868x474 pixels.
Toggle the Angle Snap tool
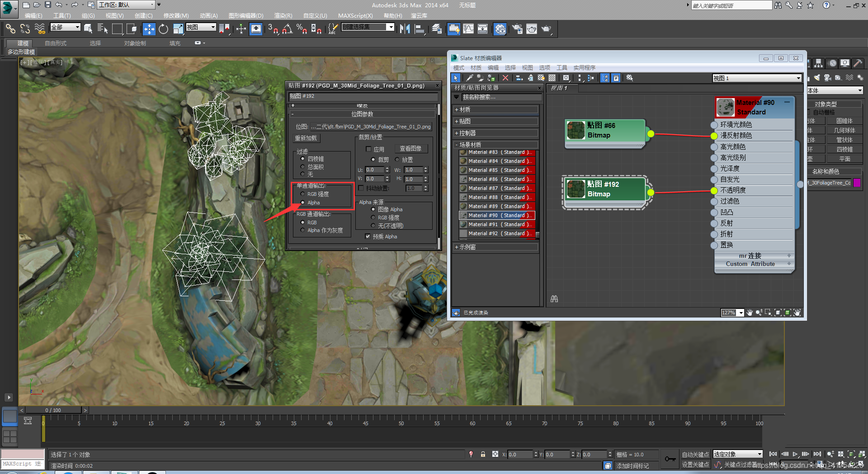[287, 29]
